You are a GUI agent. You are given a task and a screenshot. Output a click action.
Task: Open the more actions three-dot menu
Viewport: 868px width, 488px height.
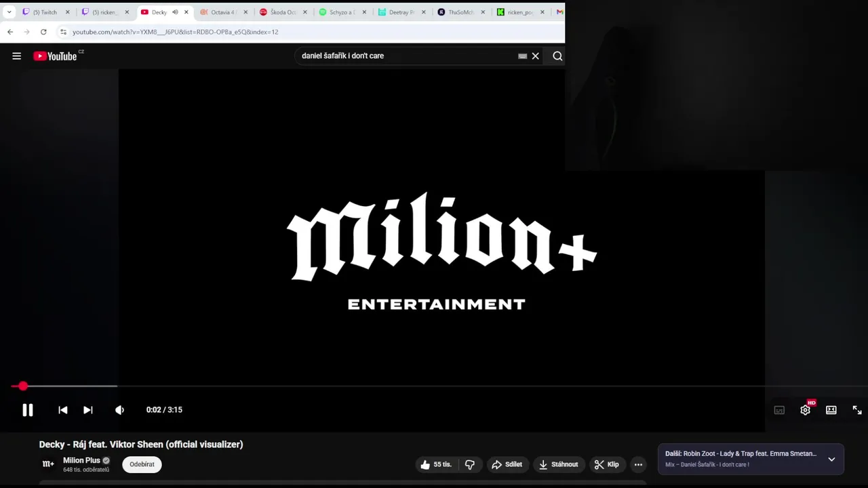[638, 464]
